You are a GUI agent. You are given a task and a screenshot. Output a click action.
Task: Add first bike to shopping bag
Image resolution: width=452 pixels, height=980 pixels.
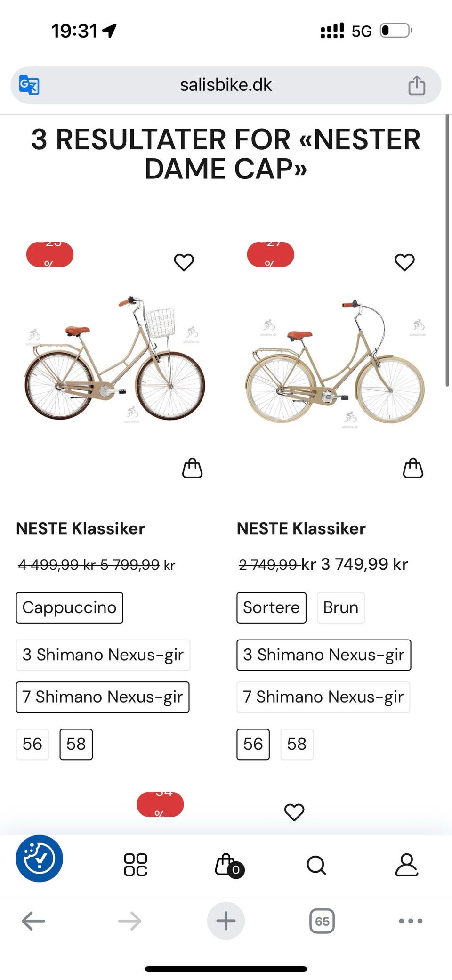[192, 468]
